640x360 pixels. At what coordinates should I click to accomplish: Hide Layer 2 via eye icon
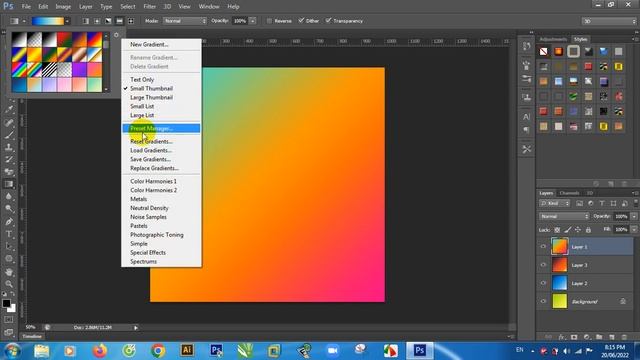543,283
